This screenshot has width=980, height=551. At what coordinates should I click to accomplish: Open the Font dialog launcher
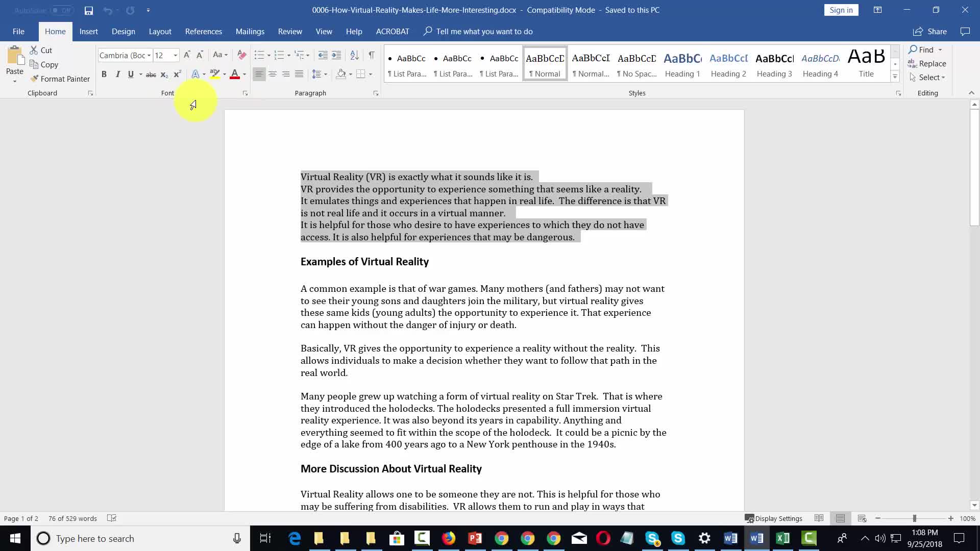pyautogui.click(x=245, y=93)
